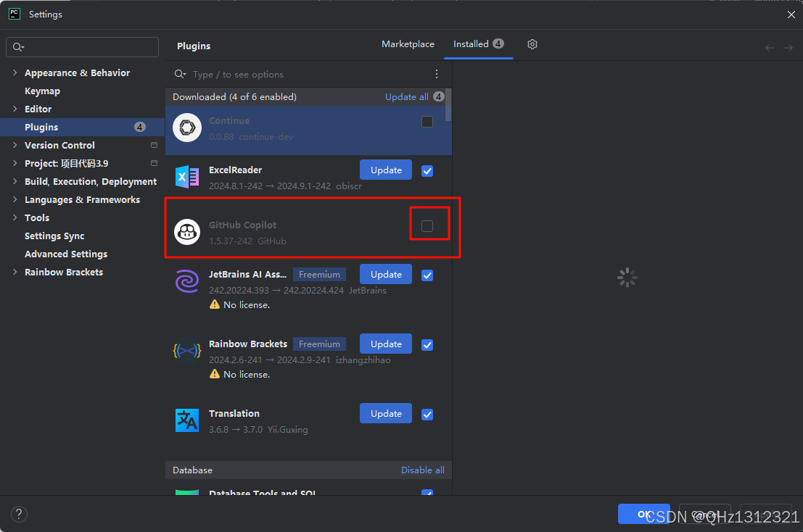Select the Translation plugin name text
Image resolution: width=803 pixels, height=532 pixels.
click(234, 413)
